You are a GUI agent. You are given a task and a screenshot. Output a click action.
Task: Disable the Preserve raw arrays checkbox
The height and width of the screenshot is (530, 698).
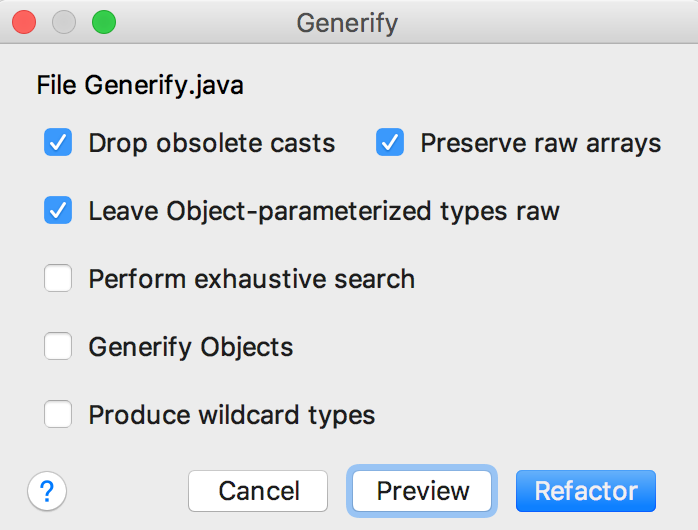[390, 142]
